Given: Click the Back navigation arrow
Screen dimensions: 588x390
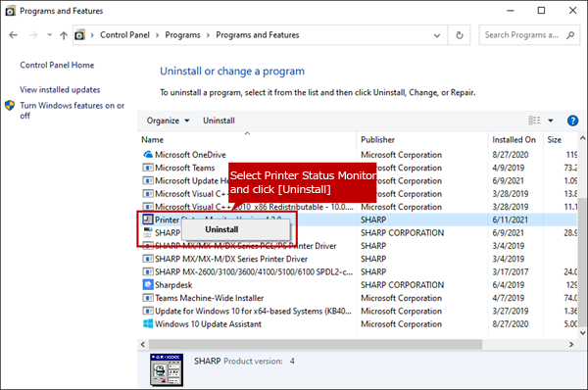Looking at the screenshot, I should 13,35.
